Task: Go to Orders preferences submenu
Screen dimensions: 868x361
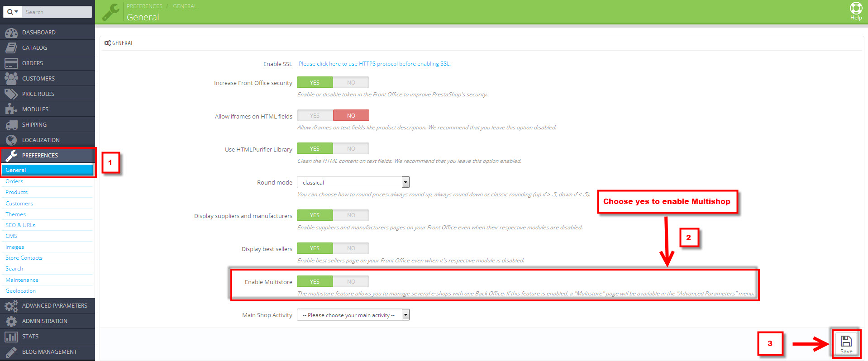Action: [14, 181]
